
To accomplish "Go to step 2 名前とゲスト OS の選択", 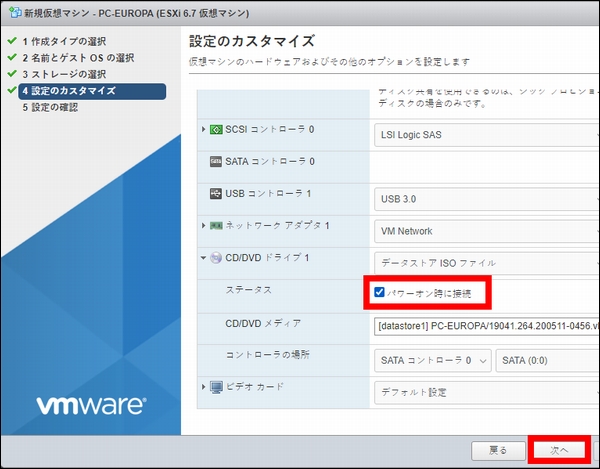I will pos(78,57).
